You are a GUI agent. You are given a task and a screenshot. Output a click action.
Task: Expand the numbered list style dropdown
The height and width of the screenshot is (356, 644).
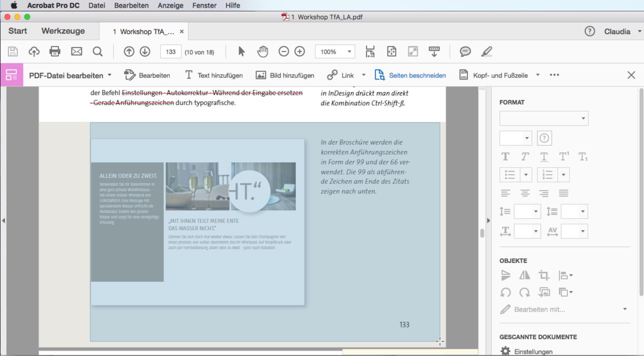563,175
